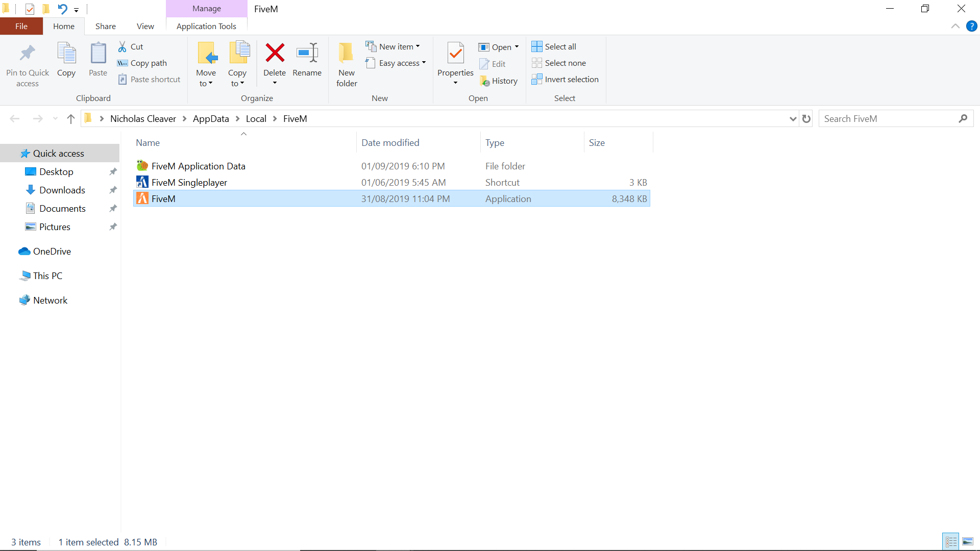Expand the Properties dropdown arrow
The height and width of the screenshot is (551, 980).
click(455, 83)
